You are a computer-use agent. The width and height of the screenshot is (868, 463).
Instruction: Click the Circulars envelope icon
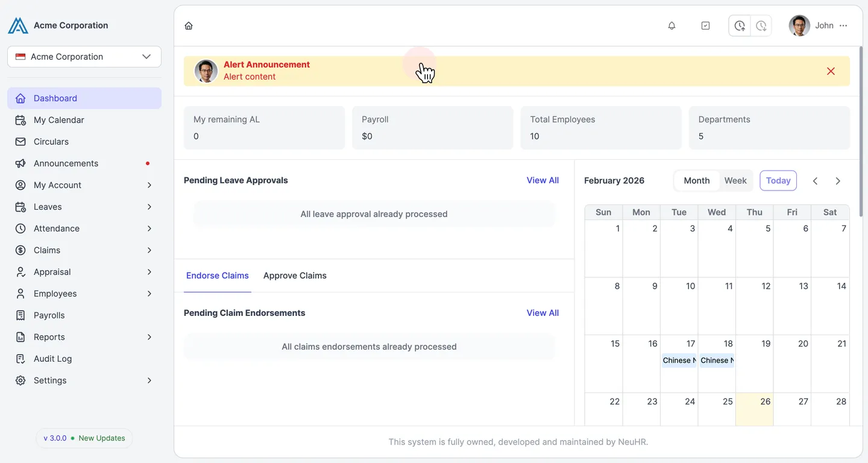[20, 142]
